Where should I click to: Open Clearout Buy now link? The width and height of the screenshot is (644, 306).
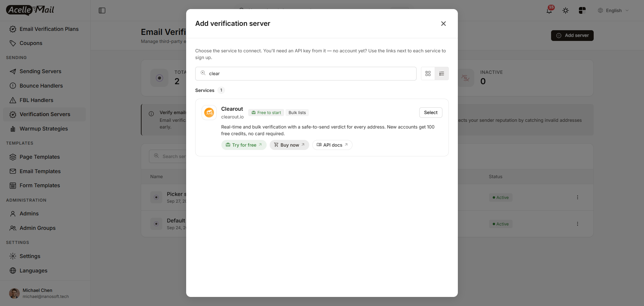click(x=289, y=145)
